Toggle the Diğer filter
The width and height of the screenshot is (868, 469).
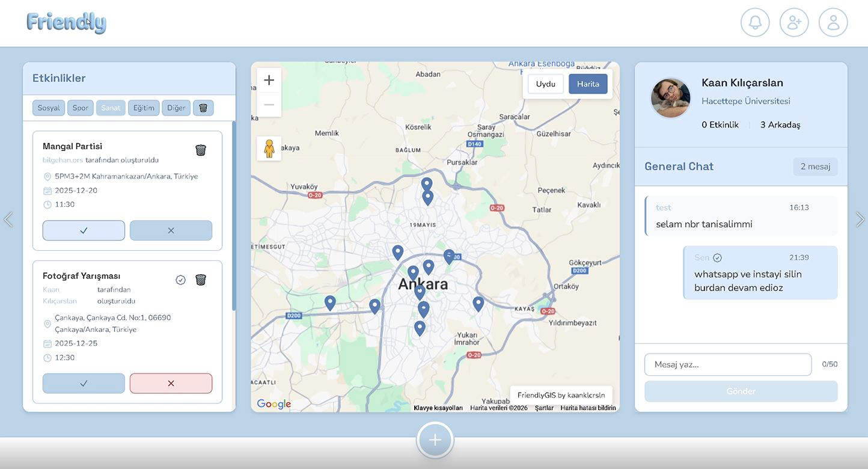pos(176,108)
